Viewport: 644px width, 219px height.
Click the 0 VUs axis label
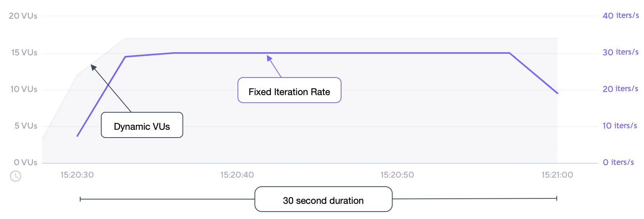[x=25, y=162]
